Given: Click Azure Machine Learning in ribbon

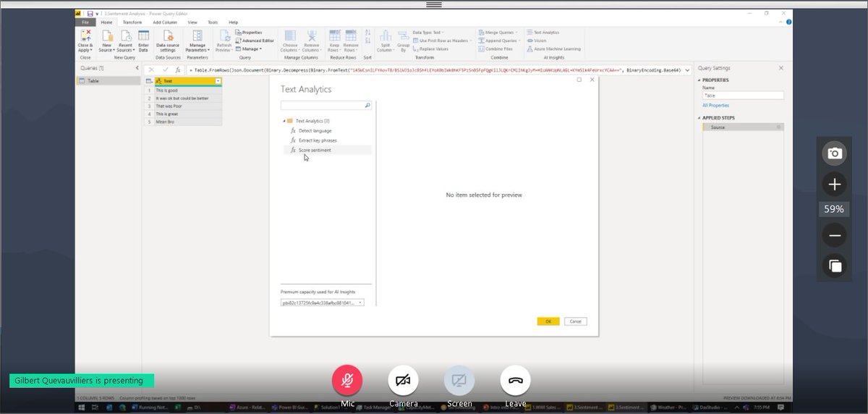Looking at the screenshot, I should coord(554,48).
